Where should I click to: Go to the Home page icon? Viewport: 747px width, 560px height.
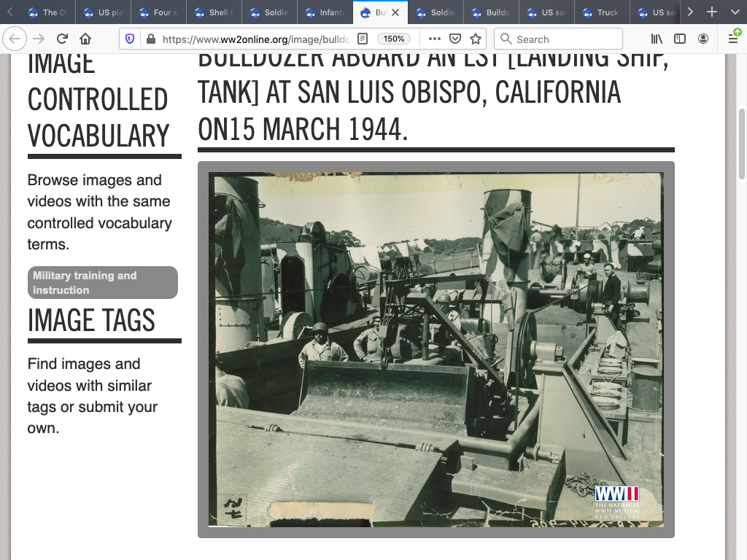(x=85, y=39)
